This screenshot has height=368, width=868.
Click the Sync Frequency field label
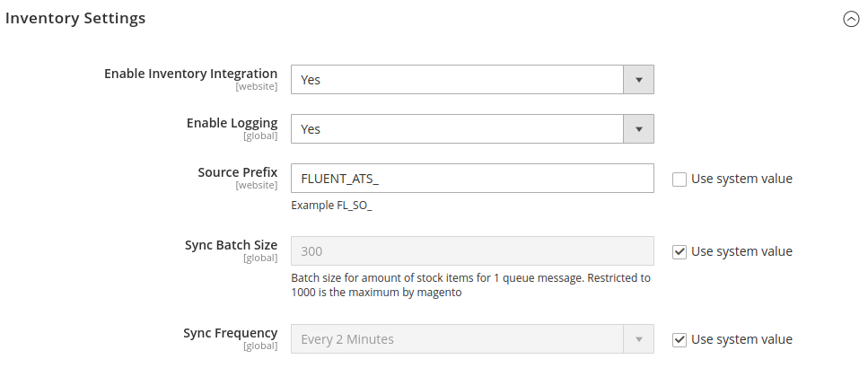point(230,333)
